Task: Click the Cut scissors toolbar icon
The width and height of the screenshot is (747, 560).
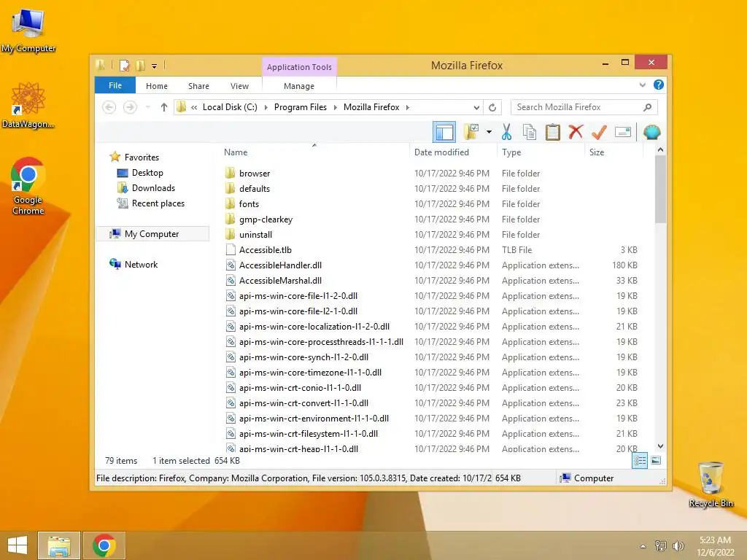Action: pos(506,132)
